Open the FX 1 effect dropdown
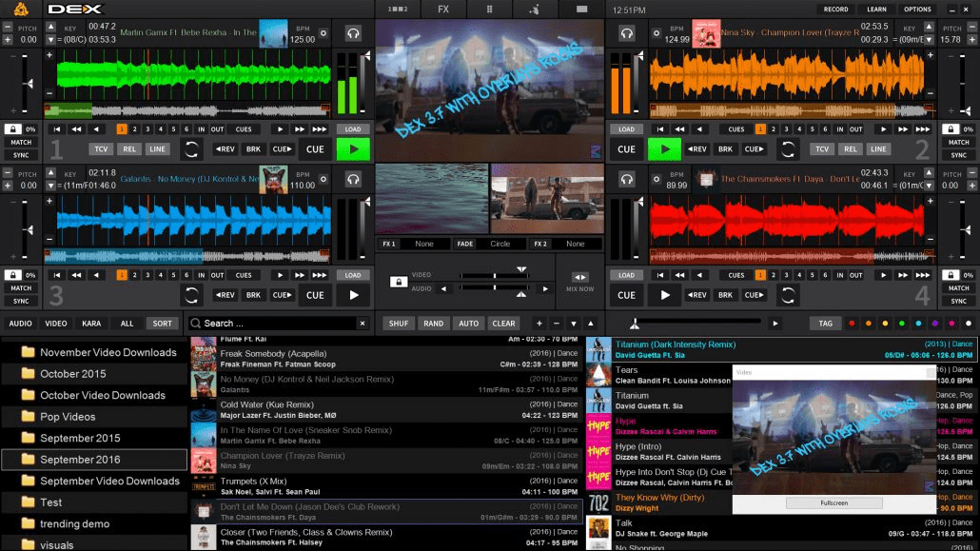Viewport: 980px width, 551px height. 423,244
